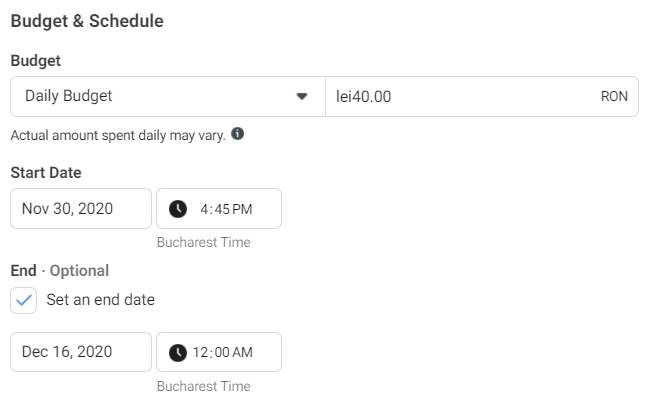Toggle the AM period in end time
This screenshot has width=652, height=400.
click(242, 353)
